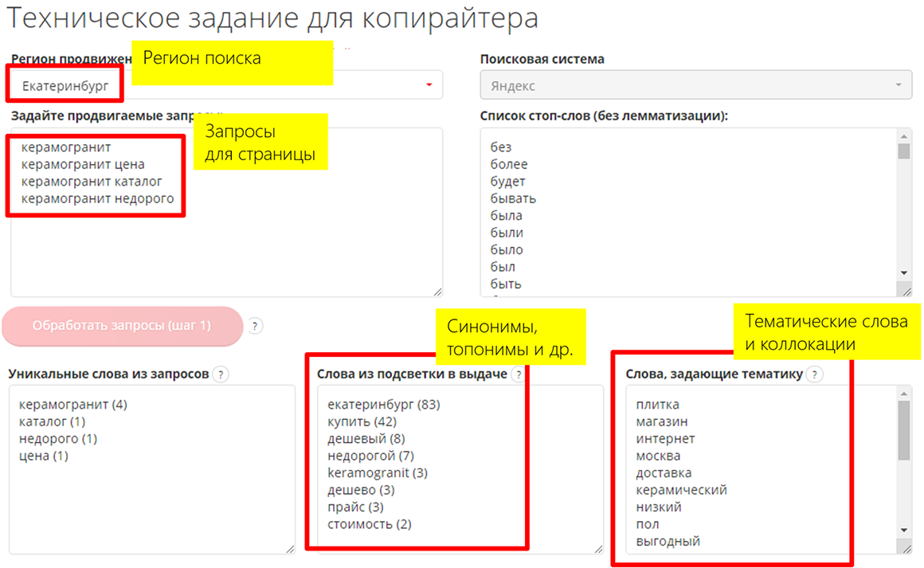Click help icon next to Обработать запросы button
924x568 pixels.
[255, 326]
